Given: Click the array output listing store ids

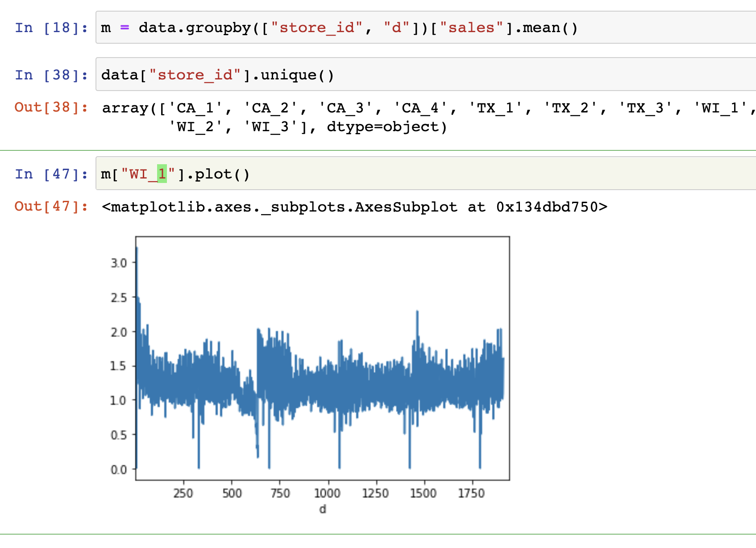Looking at the screenshot, I should pos(428,117).
